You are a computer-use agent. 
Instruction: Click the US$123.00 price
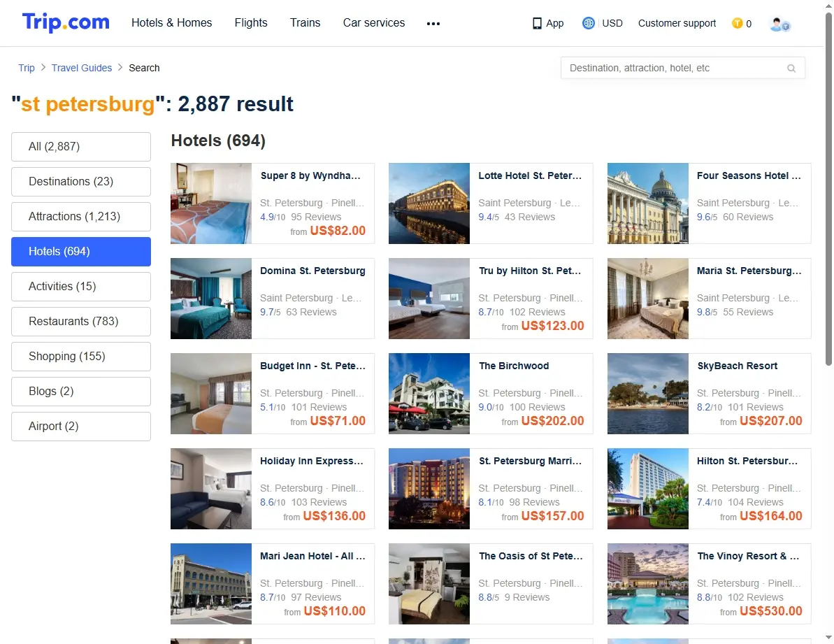pyautogui.click(x=553, y=326)
